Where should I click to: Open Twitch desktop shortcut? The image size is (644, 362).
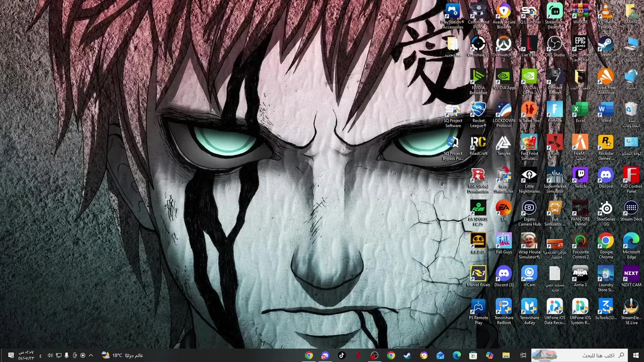[580, 178]
